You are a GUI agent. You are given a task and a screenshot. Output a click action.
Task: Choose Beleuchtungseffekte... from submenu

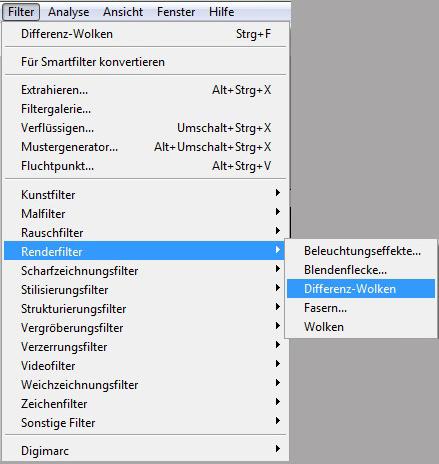point(361,251)
